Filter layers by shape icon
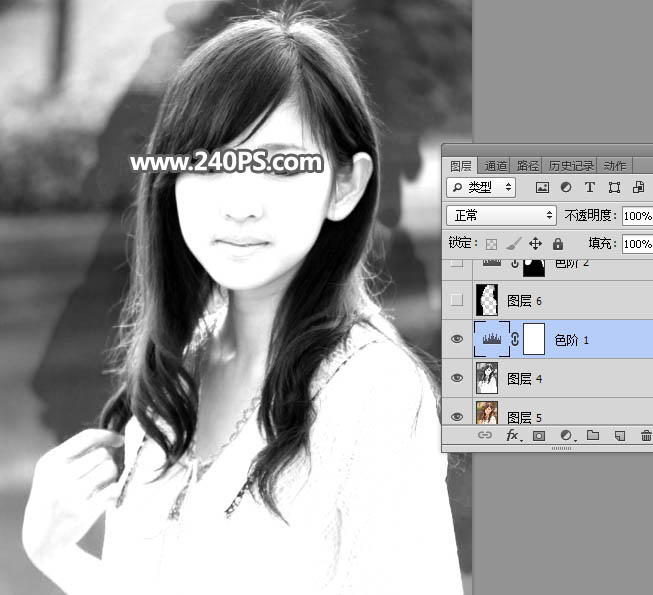 pos(614,188)
